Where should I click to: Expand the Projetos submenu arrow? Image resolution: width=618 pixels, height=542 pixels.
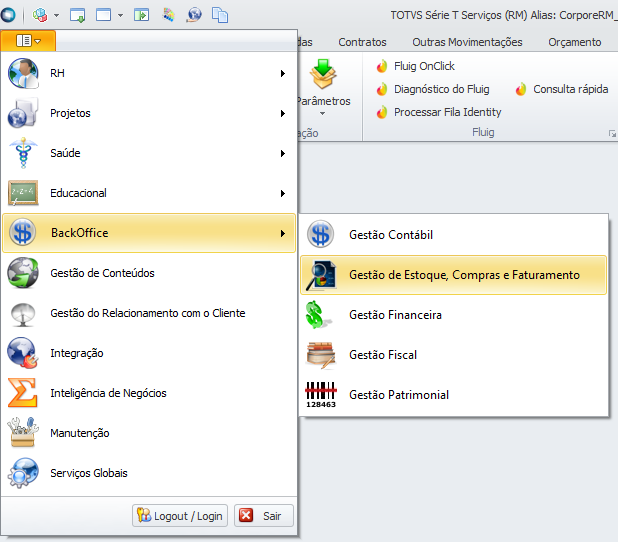pyautogui.click(x=283, y=114)
